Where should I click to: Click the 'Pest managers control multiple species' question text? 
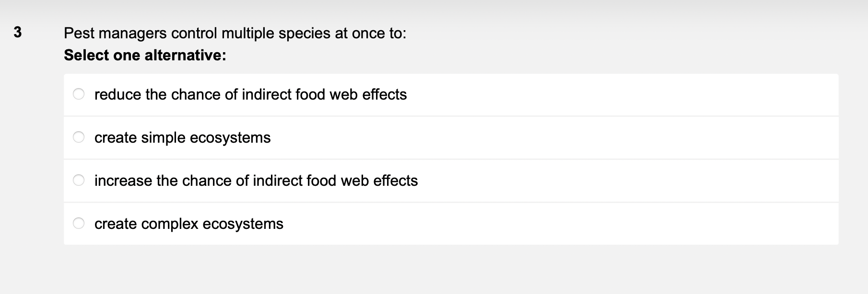click(x=235, y=33)
